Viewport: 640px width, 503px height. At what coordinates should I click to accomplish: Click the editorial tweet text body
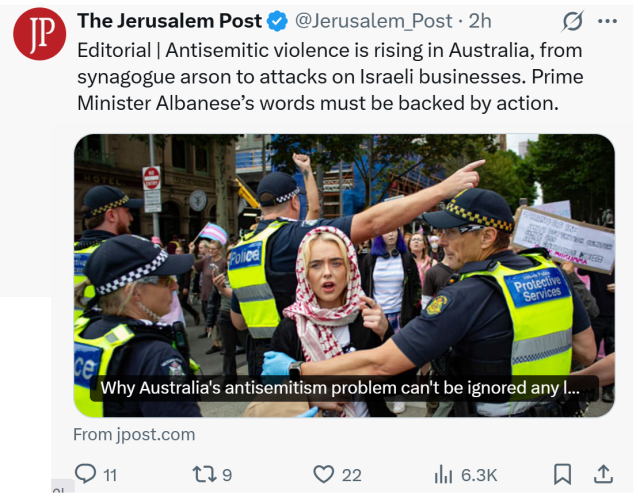pyautogui.click(x=330, y=77)
